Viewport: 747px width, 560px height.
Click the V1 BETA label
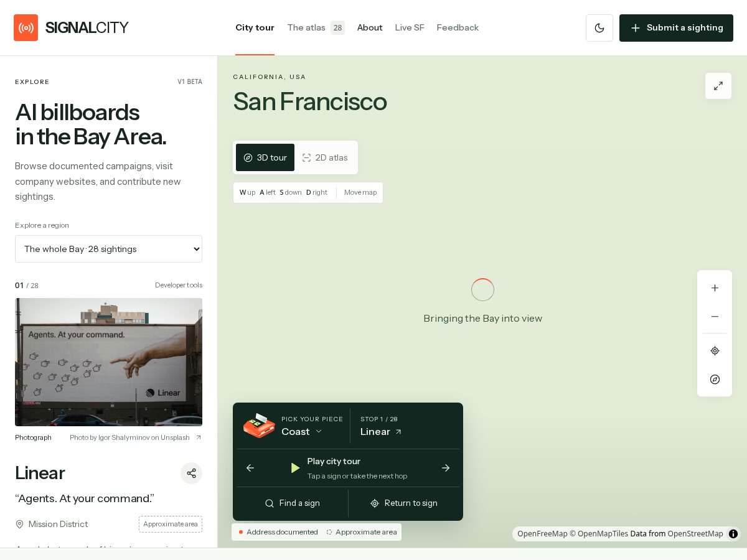click(190, 82)
